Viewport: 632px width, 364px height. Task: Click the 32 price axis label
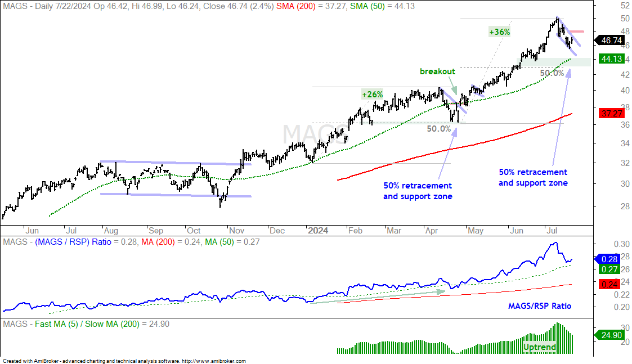click(625, 163)
